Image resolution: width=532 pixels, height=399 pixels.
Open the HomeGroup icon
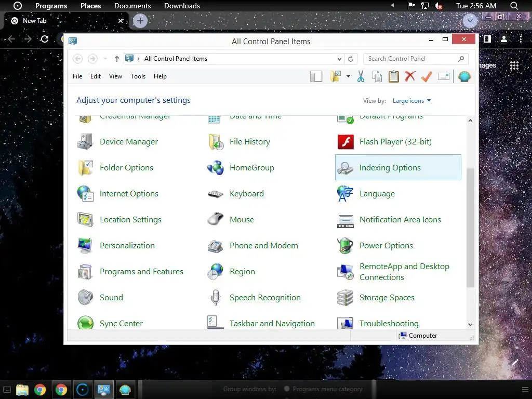point(216,168)
